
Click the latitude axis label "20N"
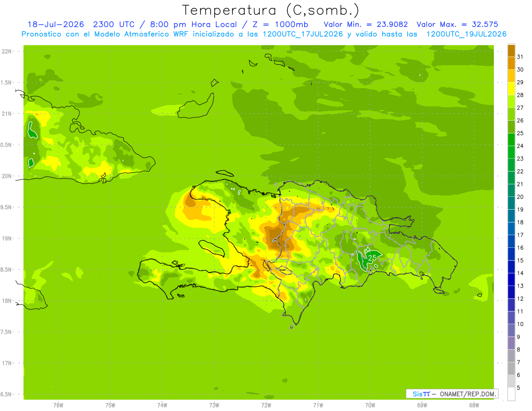point(7,176)
